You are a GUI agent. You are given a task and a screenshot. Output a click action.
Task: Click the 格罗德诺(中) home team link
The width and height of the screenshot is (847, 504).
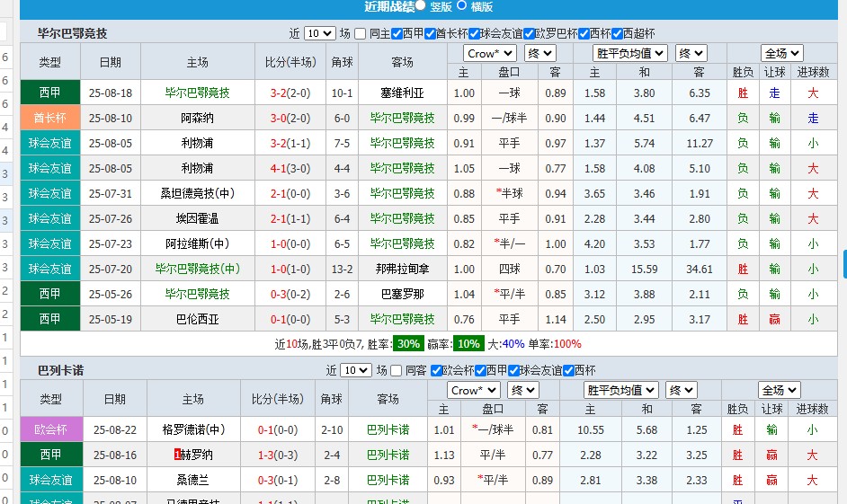[193, 429]
